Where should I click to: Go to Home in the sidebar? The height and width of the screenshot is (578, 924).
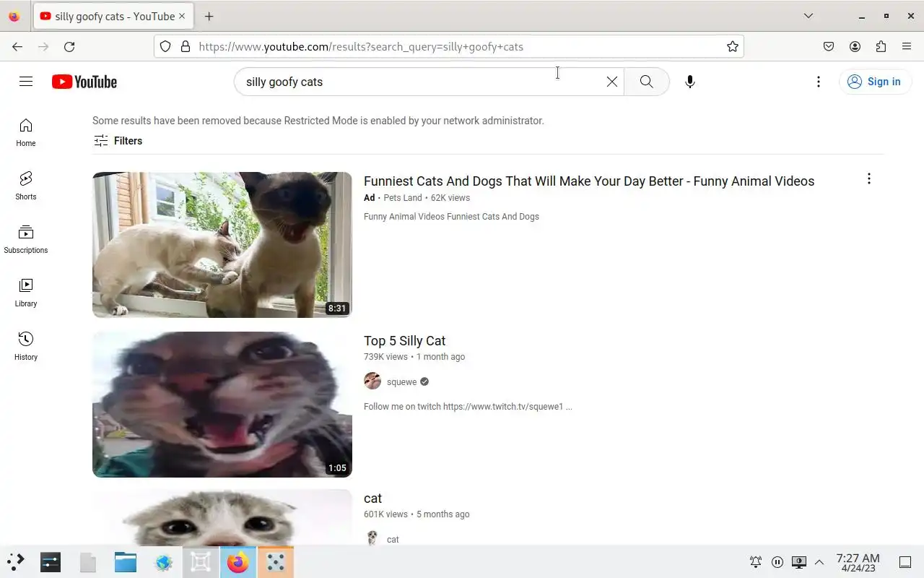click(26, 133)
